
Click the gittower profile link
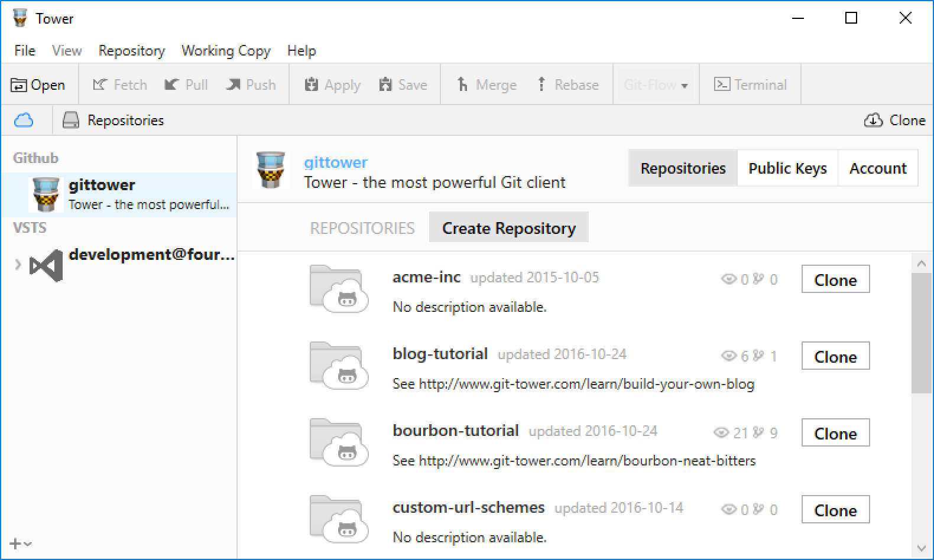335,162
